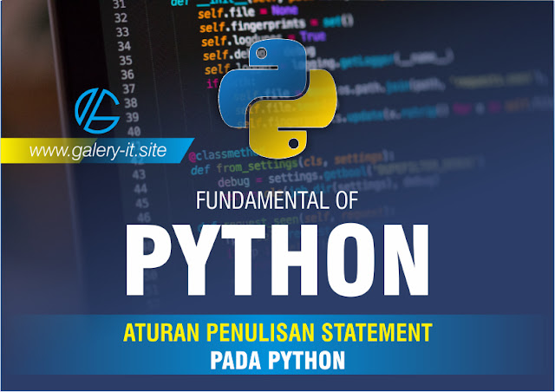Click line number 39 in the gutter
555x392 pixels.
click(x=133, y=117)
